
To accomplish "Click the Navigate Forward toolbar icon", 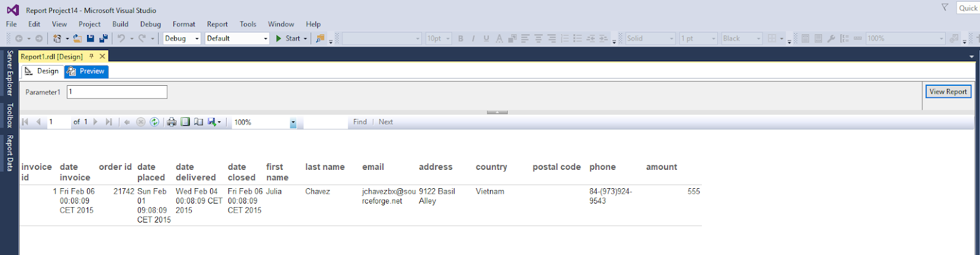I will click(39, 39).
